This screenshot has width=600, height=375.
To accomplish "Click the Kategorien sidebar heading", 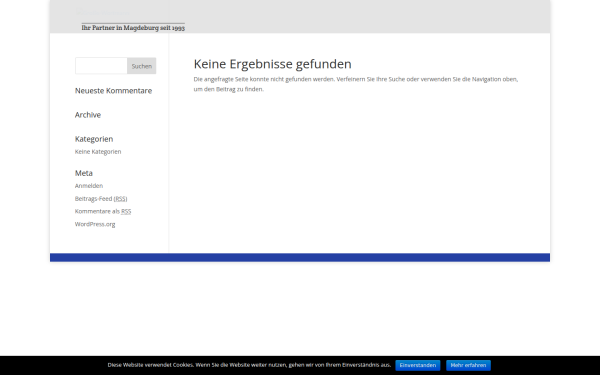I will tap(94, 139).
